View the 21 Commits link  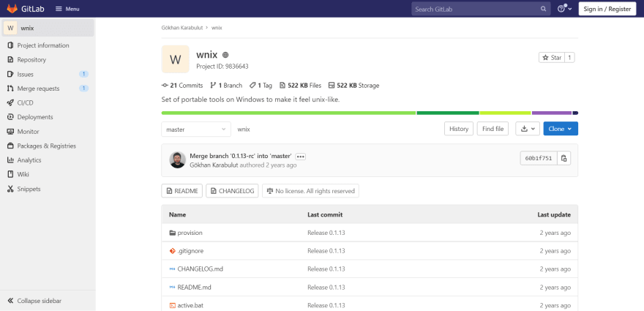[x=182, y=86]
